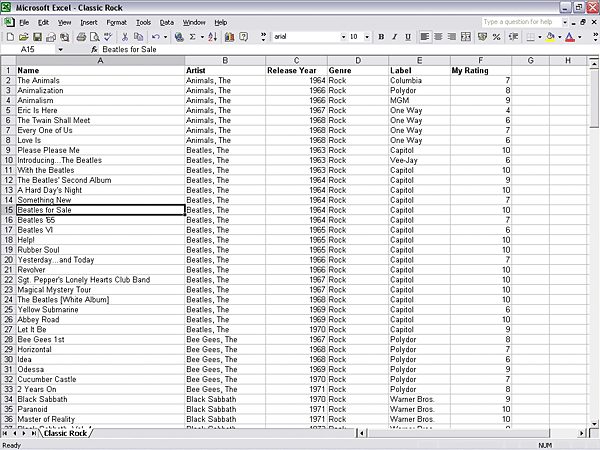Click the Merge and Center icon
Image resolution: width=600 pixels, height=450 pixels.
466,37
